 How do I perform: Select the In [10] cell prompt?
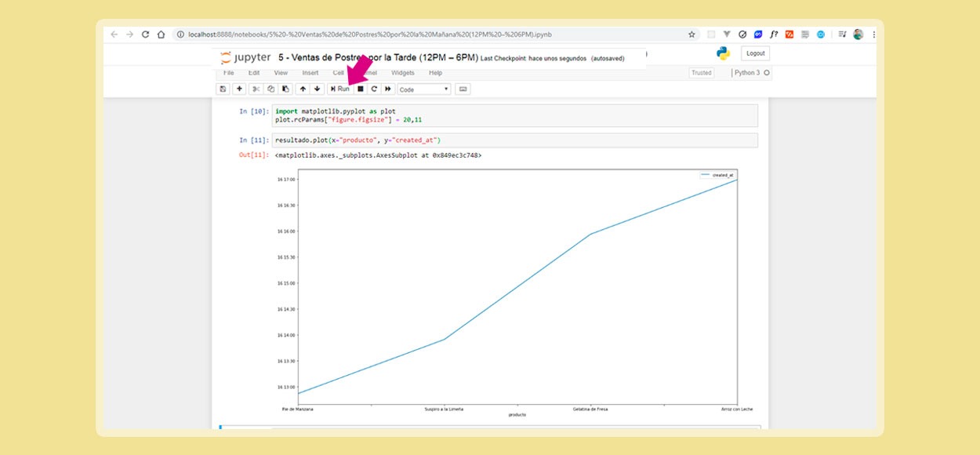[x=254, y=111]
